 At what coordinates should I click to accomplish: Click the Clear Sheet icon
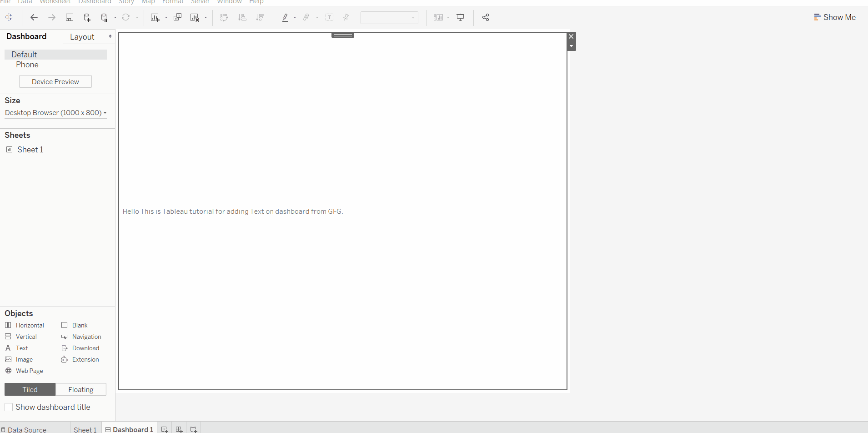(x=195, y=17)
